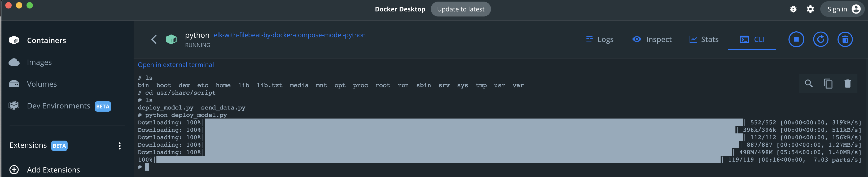
Task: Open the elk-with-filebeat image link
Action: [x=290, y=35]
